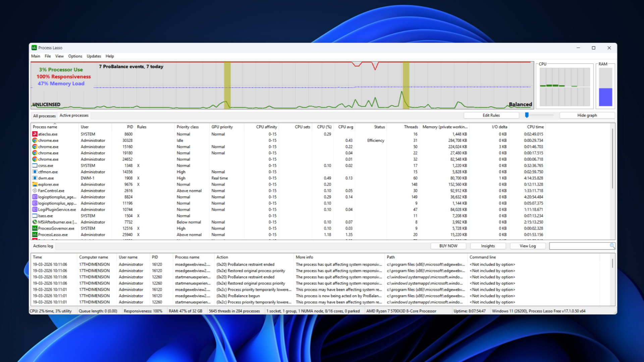Click 'RAM: 47% of 32 GB' in status bar
This screenshot has width=644, height=362.
tap(185, 311)
